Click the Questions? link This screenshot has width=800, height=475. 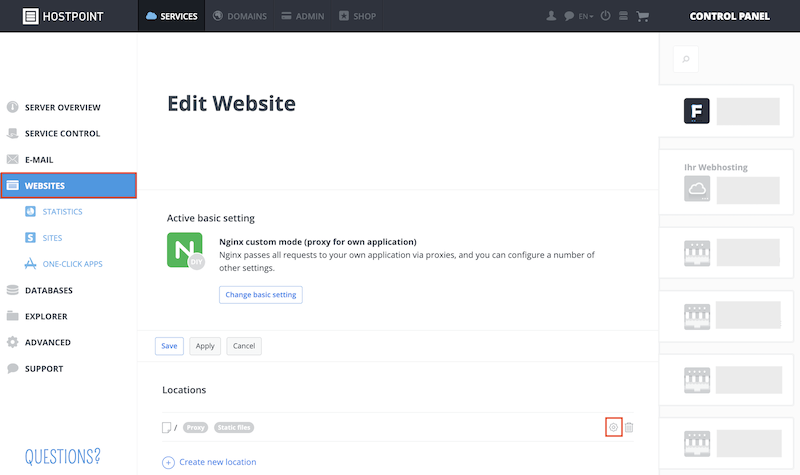(x=63, y=456)
